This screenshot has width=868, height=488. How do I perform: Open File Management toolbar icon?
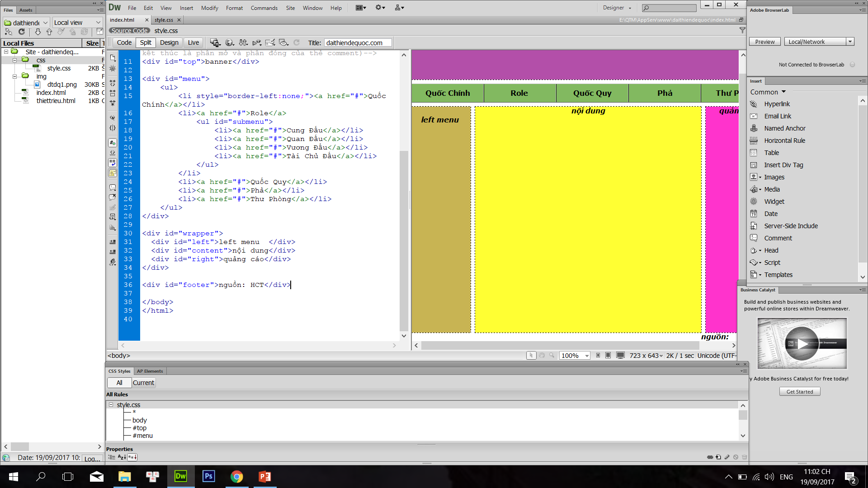tap(243, 42)
